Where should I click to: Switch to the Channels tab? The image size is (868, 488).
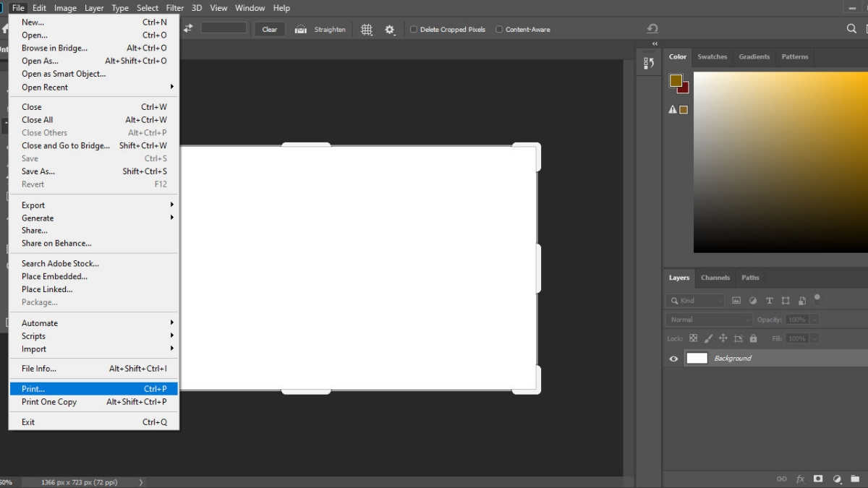click(715, 278)
